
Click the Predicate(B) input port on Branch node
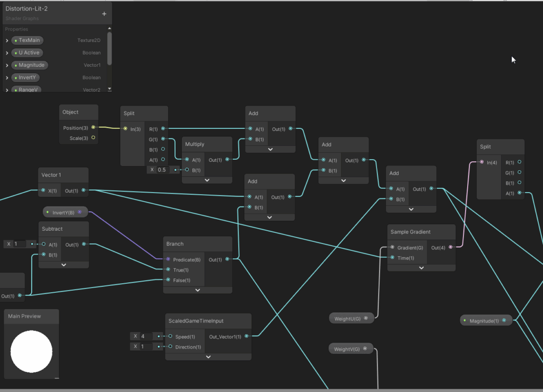click(x=168, y=259)
